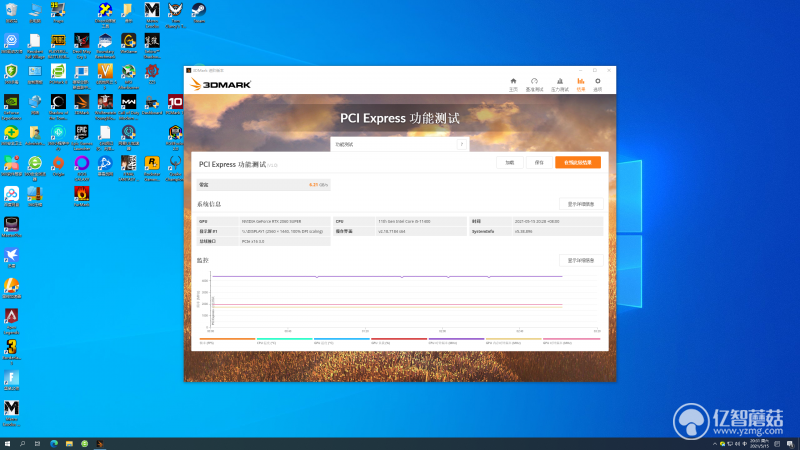
Task: Open File Explorer from the taskbar
Action: click(x=69, y=444)
